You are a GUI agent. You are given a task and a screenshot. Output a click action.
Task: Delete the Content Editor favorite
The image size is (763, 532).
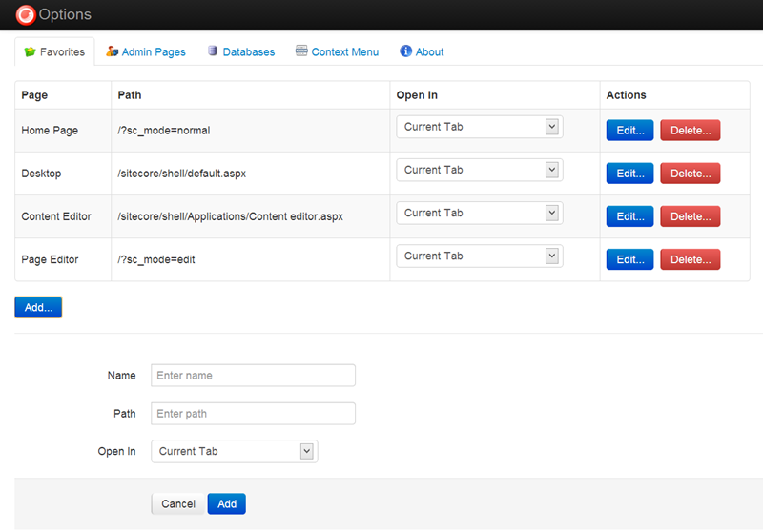pos(690,216)
